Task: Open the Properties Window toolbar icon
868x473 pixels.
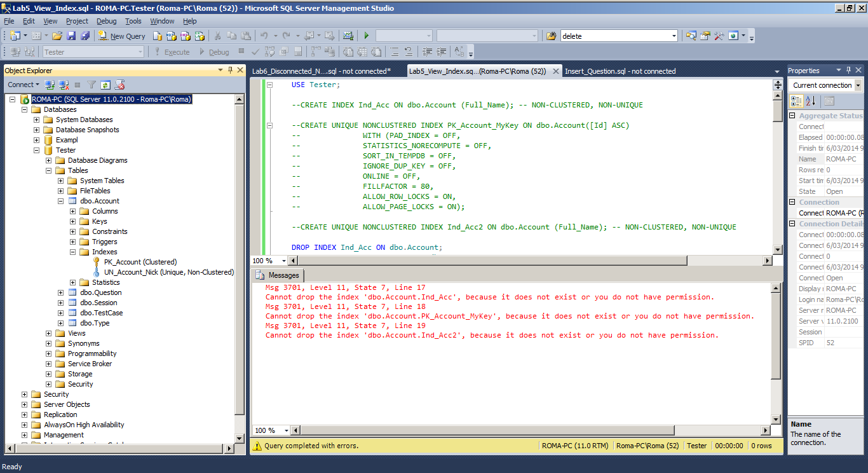Action: pos(705,36)
